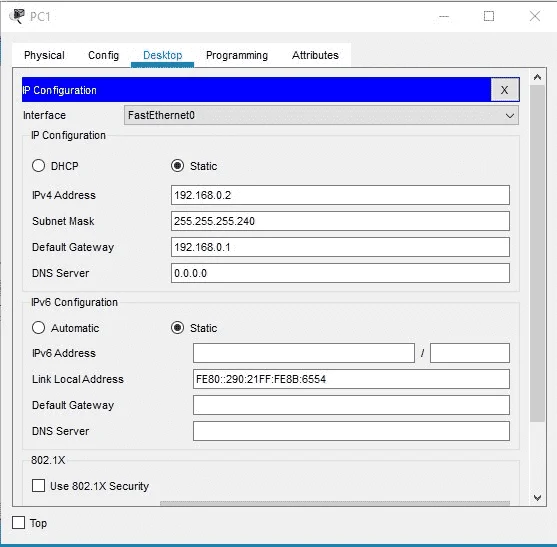This screenshot has width=557, height=547.
Task: Open the Programming tab
Action: click(237, 55)
